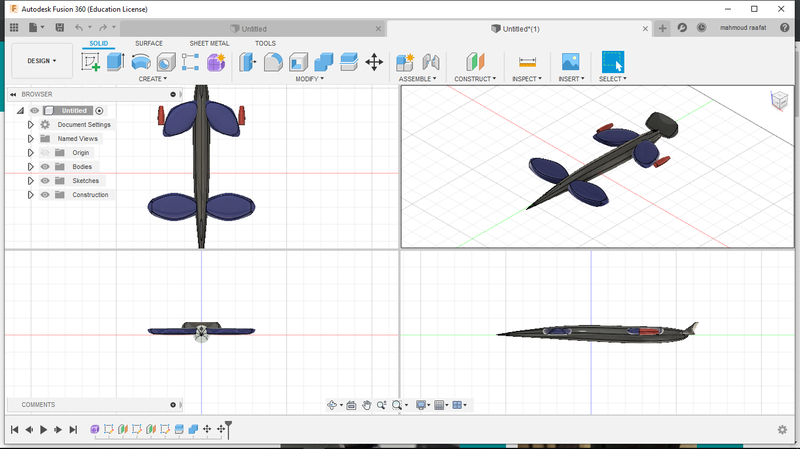Click the timeline end marker
The image size is (800, 449).
(228, 429)
